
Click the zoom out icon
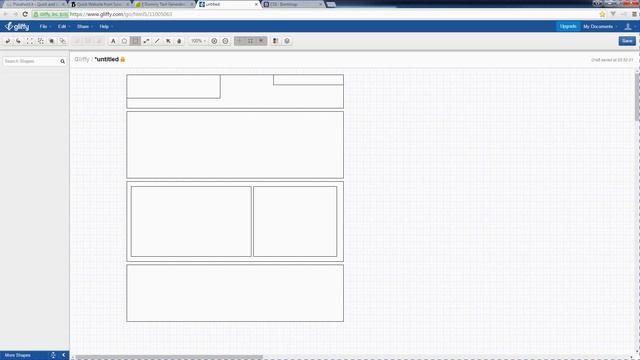(225, 41)
